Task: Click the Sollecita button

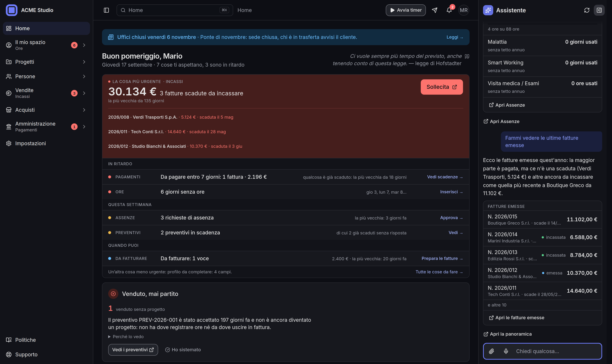Action: click(442, 87)
